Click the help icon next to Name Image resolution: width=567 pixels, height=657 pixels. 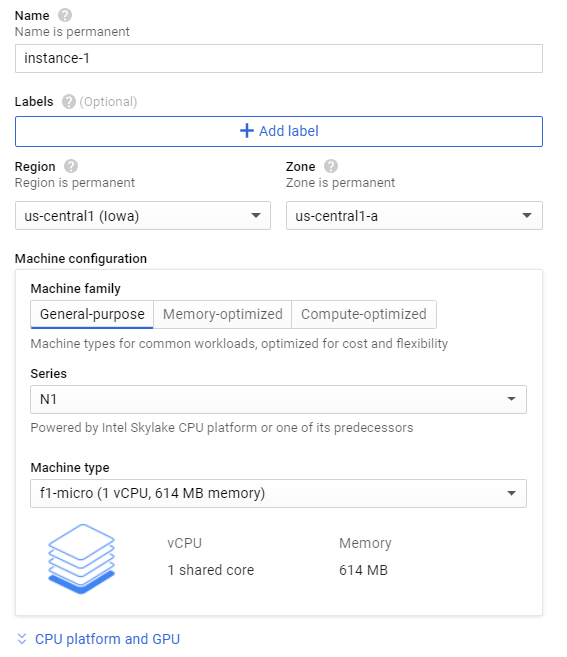(x=65, y=16)
